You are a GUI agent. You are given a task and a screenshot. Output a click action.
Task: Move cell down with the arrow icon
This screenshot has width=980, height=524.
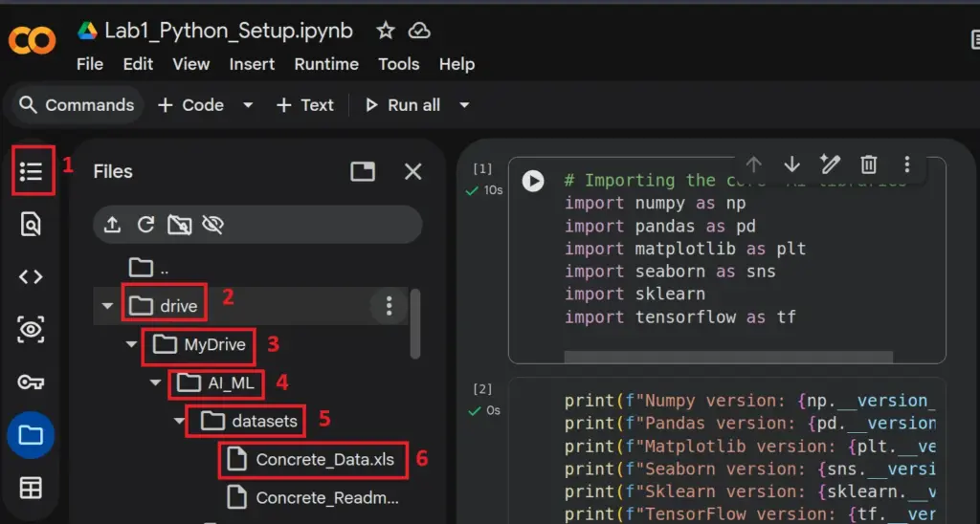[x=791, y=164]
